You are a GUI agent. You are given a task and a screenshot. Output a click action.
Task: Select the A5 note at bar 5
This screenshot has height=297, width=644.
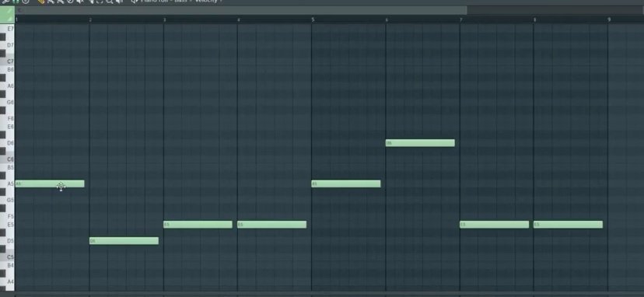tap(346, 183)
